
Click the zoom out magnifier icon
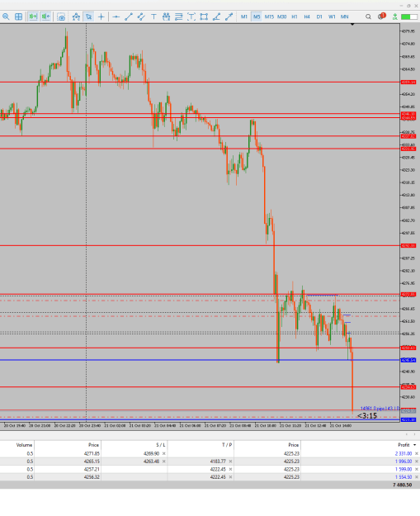pos(6,17)
